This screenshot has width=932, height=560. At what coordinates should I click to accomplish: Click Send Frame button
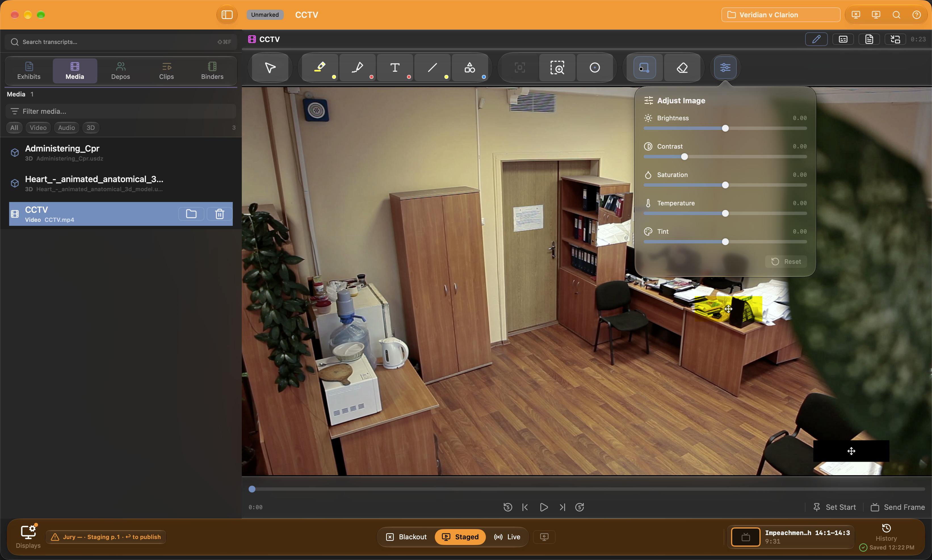897,507
